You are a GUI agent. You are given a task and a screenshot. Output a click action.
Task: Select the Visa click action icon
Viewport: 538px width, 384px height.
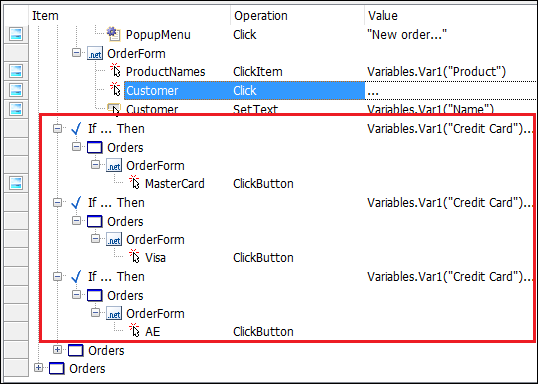coord(134,256)
